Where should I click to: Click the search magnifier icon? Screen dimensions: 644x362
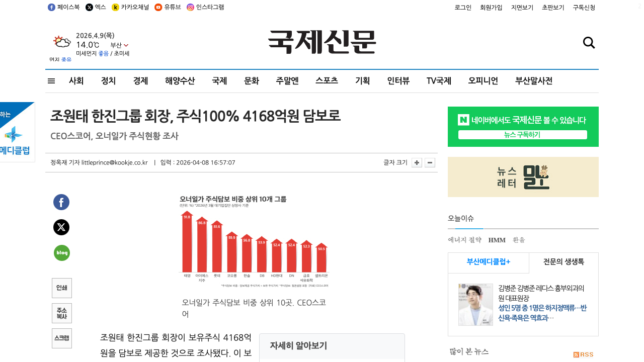[589, 43]
